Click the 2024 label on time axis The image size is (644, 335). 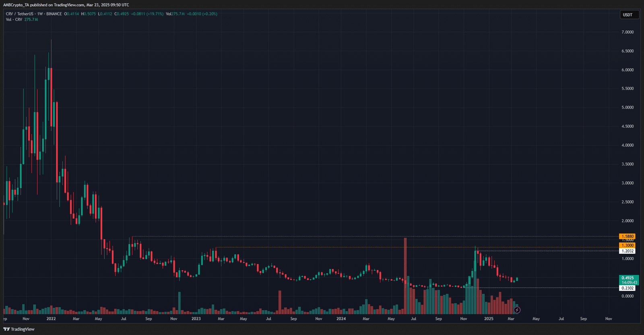pos(341,319)
